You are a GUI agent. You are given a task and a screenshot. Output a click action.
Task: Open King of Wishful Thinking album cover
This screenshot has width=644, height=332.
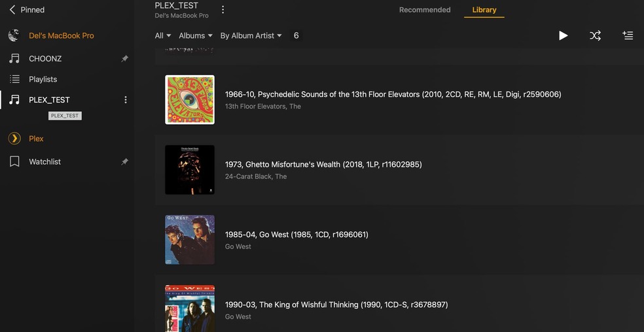pyautogui.click(x=190, y=308)
